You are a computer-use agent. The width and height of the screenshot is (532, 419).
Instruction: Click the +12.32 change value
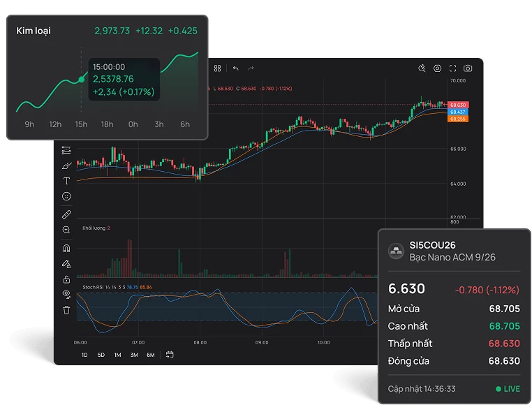point(149,31)
